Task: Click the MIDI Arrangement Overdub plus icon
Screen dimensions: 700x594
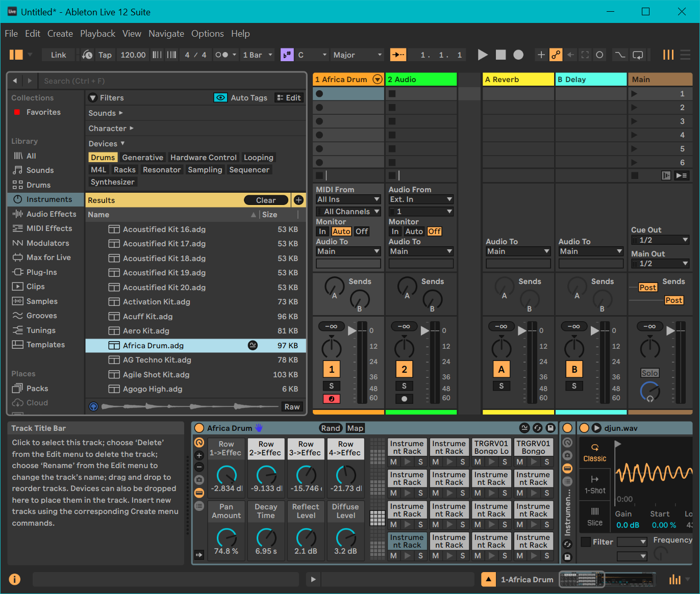Action: (x=541, y=55)
